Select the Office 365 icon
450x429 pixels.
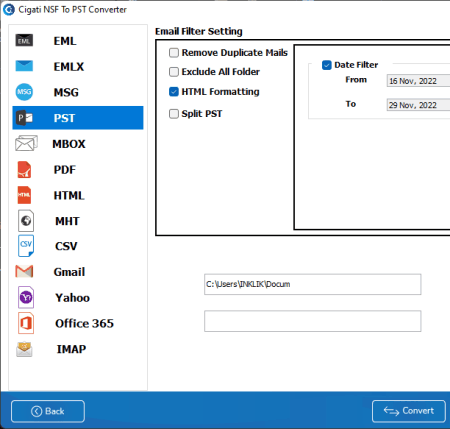(26, 323)
